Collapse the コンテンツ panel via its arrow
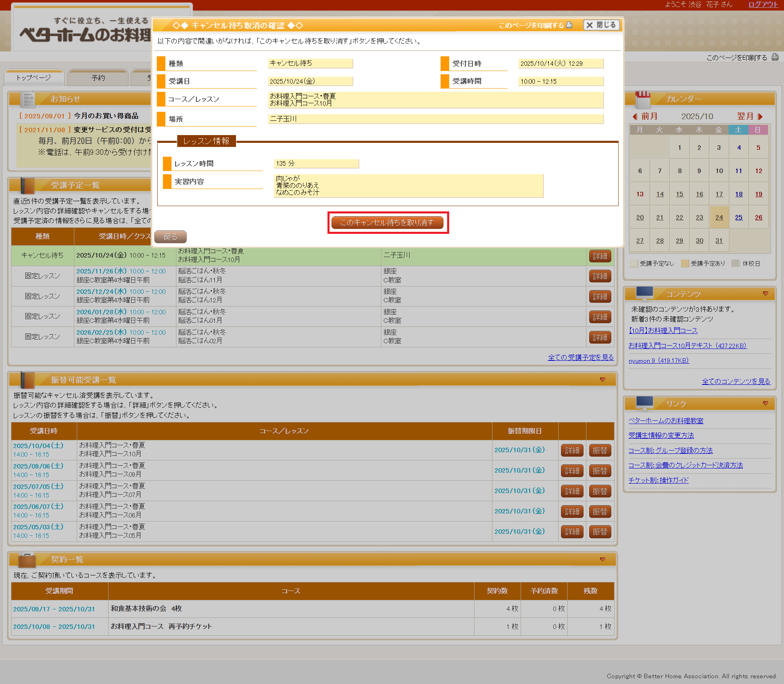Screen dimensions: 784x684 766,294
